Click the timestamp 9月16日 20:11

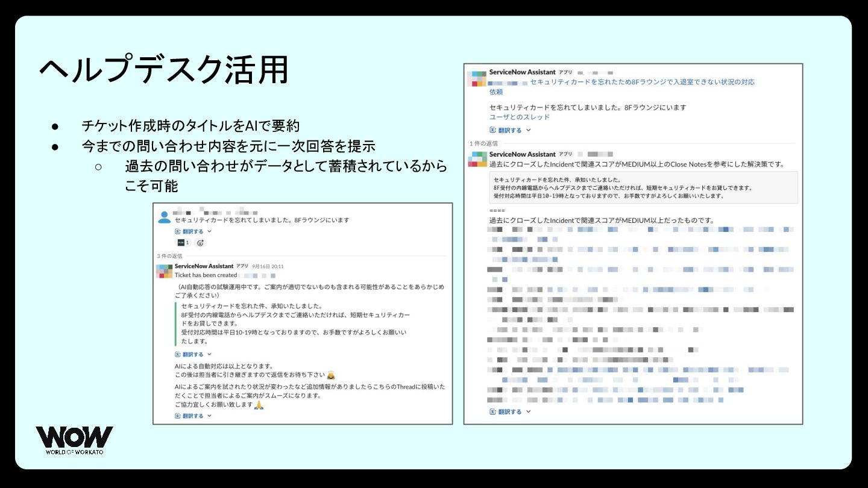tap(268, 266)
